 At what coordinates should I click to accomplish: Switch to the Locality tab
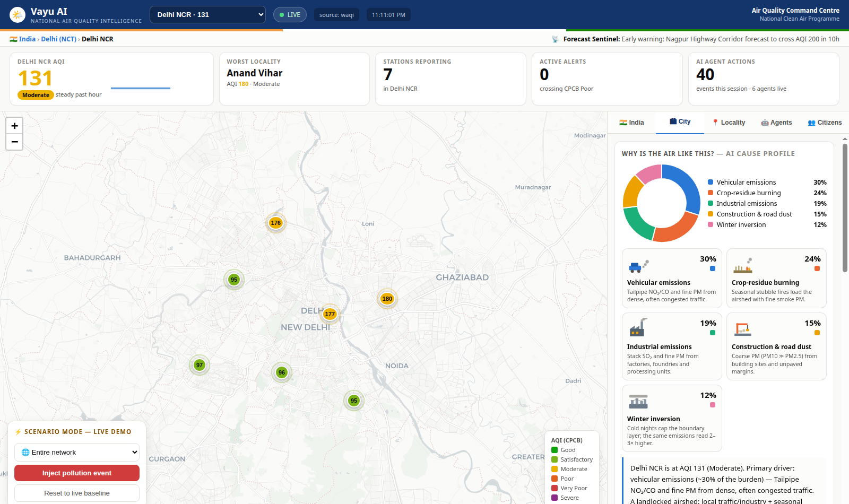point(729,123)
